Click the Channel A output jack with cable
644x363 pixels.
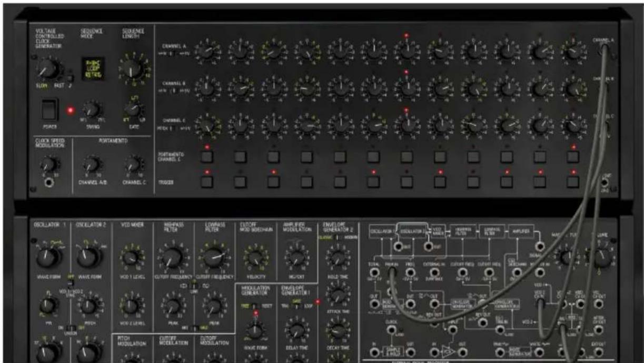coord(603,49)
